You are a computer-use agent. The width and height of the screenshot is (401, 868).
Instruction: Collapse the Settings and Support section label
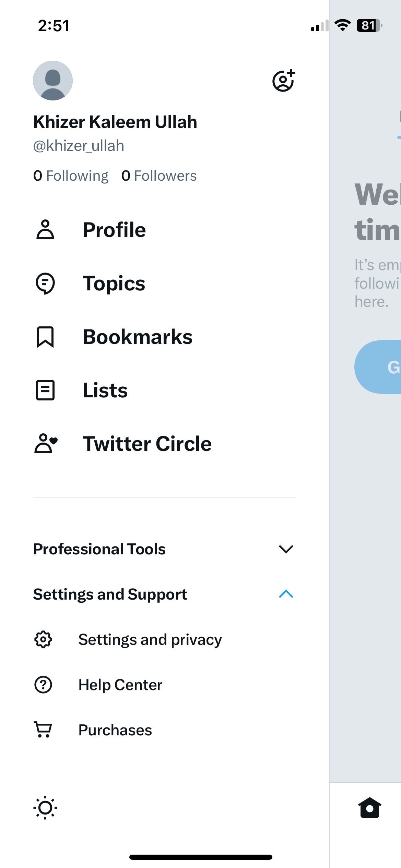[x=110, y=594]
